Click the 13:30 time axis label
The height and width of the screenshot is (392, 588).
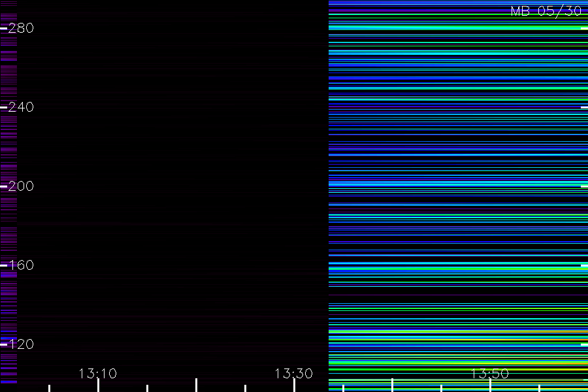coord(293,374)
